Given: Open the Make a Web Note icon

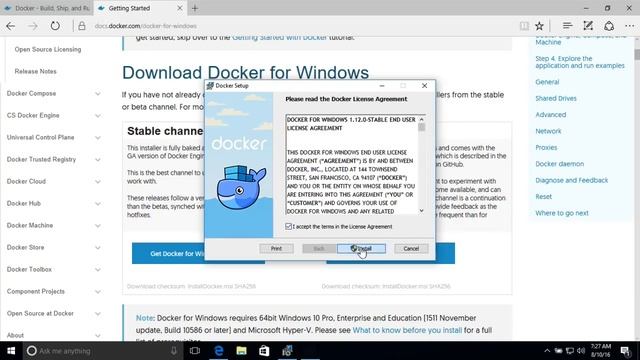Looking at the screenshot, I should click(x=588, y=26).
